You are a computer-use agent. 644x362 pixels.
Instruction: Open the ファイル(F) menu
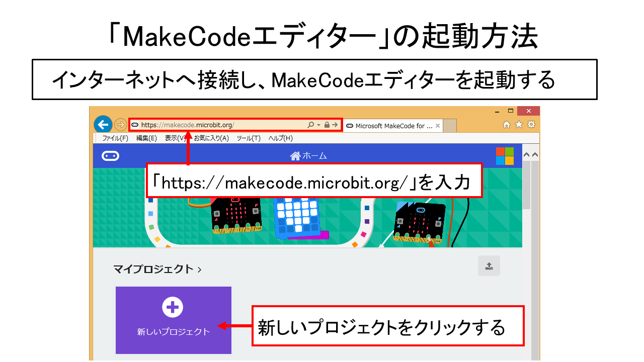[115, 138]
